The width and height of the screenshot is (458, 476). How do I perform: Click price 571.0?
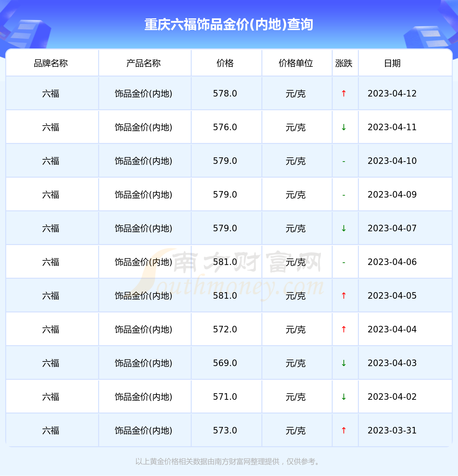(x=225, y=397)
